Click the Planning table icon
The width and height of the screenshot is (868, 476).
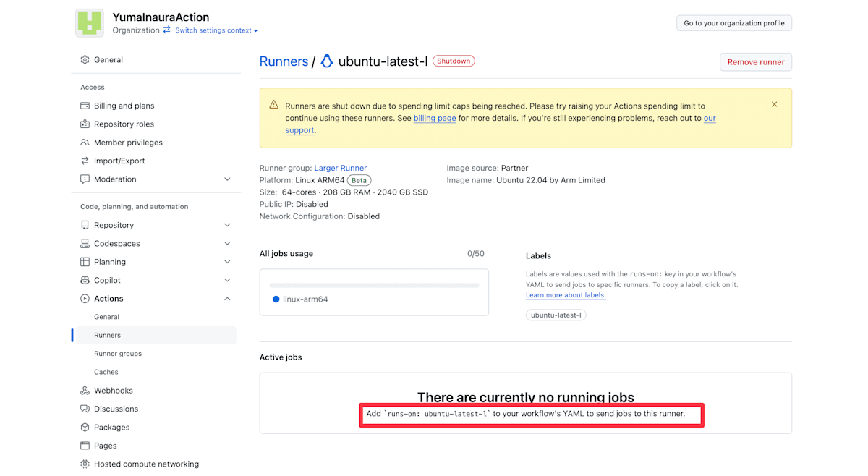(85, 262)
